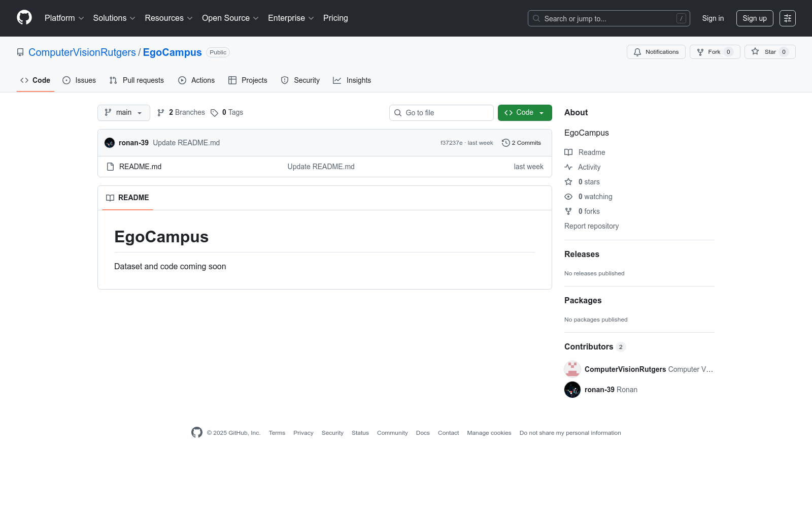The width and height of the screenshot is (812, 508).
Task: Open the Privacy footer link
Action: pos(303,433)
